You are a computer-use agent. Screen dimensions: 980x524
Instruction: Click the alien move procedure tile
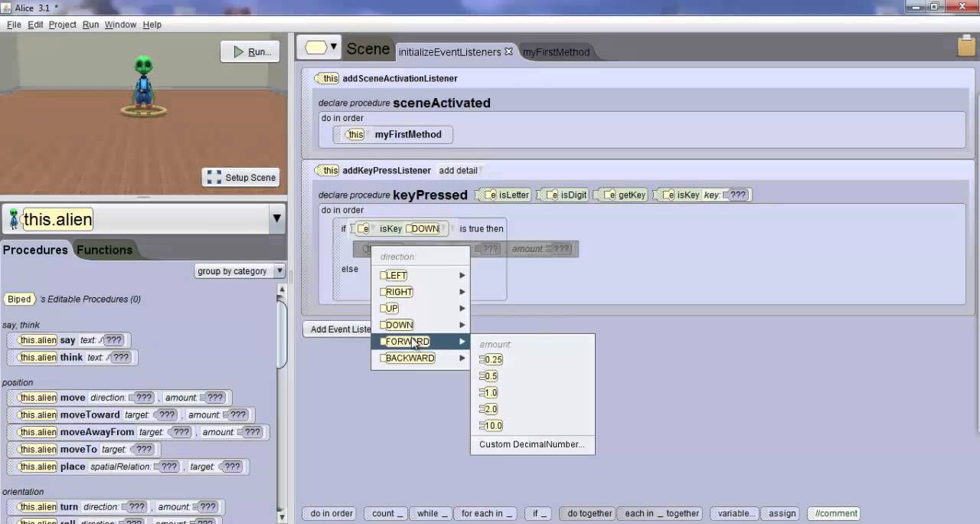pyautogui.click(x=119, y=398)
